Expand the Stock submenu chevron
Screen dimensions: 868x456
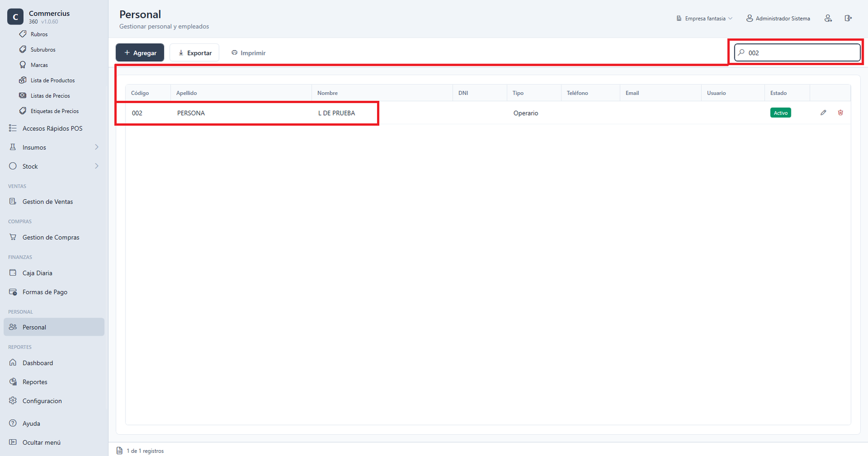[97, 166]
